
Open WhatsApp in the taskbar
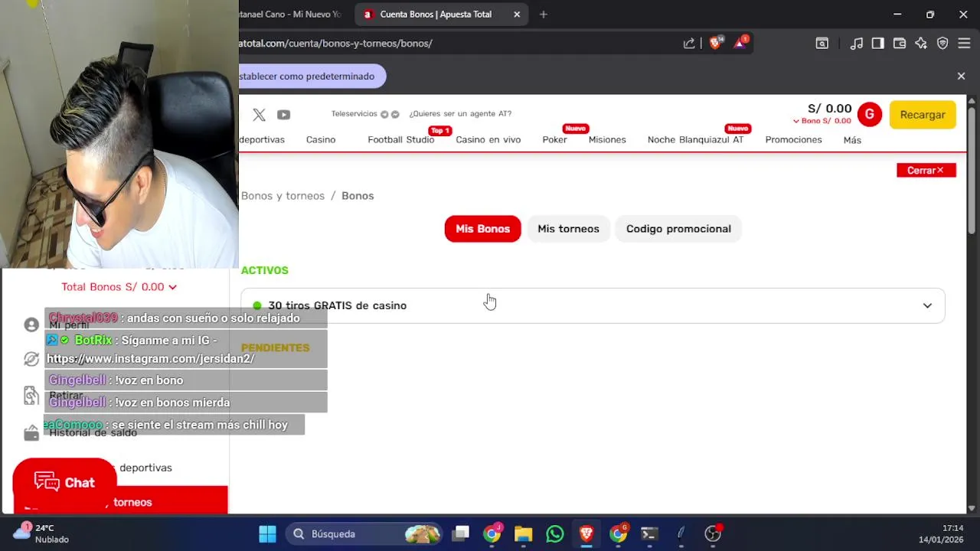pyautogui.click(x=554, y=533)
